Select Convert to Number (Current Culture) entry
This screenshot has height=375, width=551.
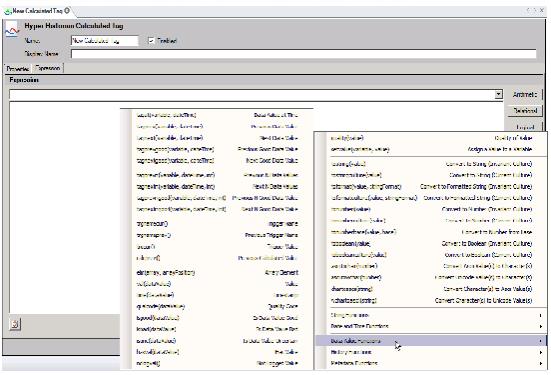[431, 221]
